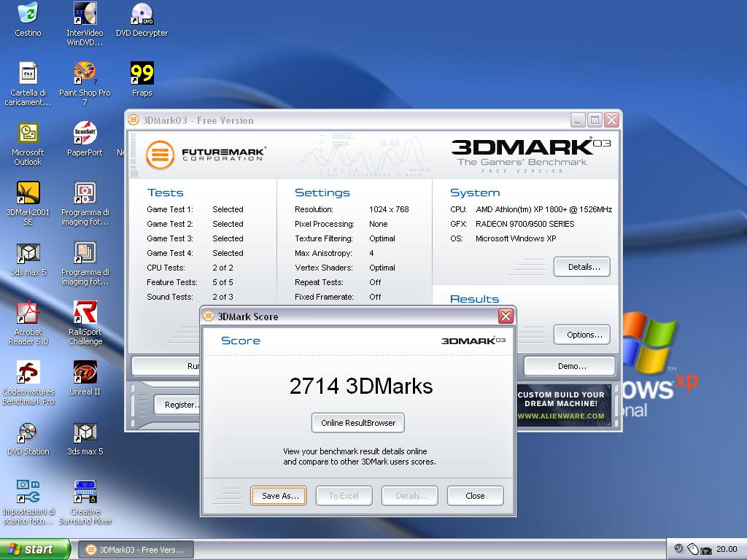The image size is (747, 560).
Task: Select the Cartella di caricamento icon
Action: (28, 84)
